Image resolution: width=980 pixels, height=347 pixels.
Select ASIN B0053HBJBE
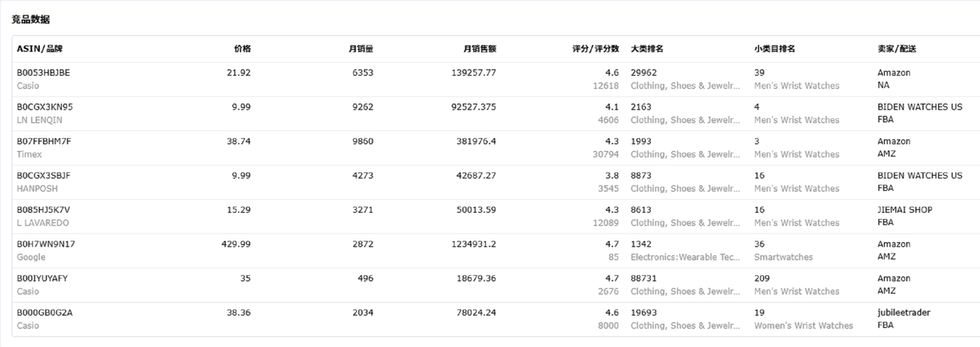click(x=44, y=73)
